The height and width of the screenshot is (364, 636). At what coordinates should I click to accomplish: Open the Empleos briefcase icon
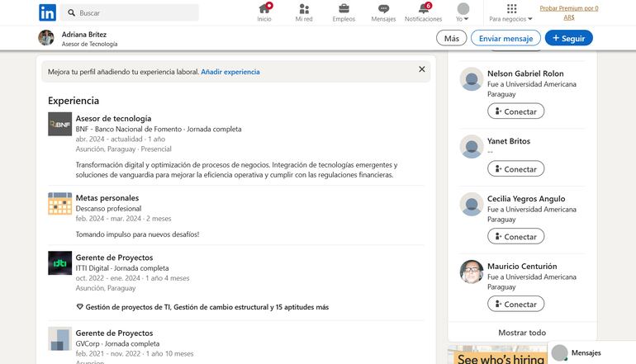pyautogui.click(x=344, y=9)
